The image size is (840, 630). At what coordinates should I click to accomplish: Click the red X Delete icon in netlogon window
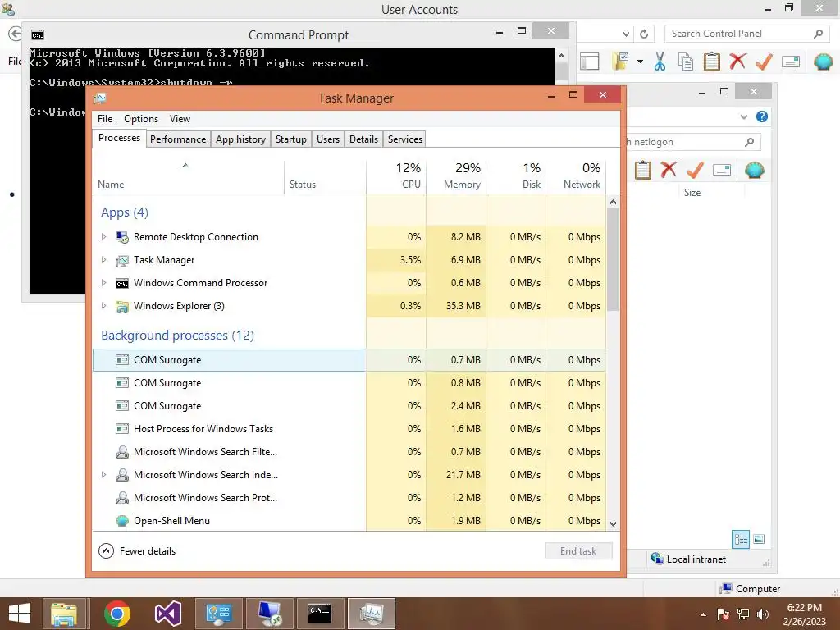[x=669, y=171]
